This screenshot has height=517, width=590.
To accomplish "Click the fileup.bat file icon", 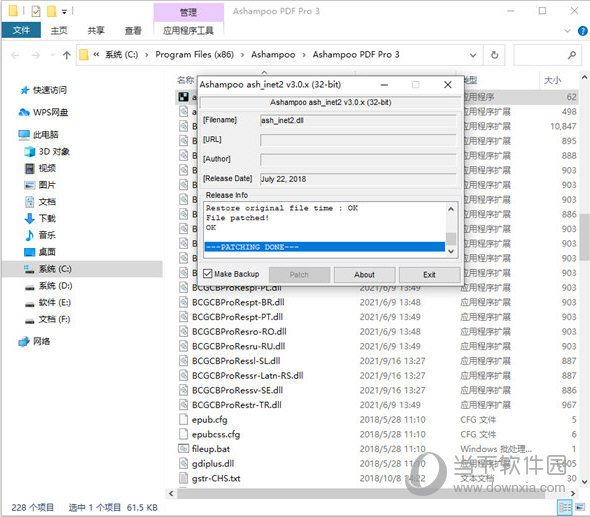I will [x=183, y=449].
